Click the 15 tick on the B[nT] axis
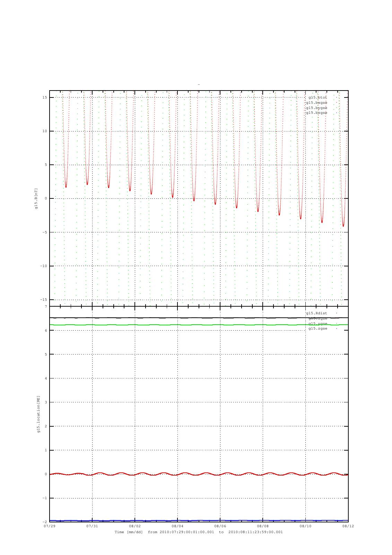Screen dimensions: 392x555 (x=45, y=97)
